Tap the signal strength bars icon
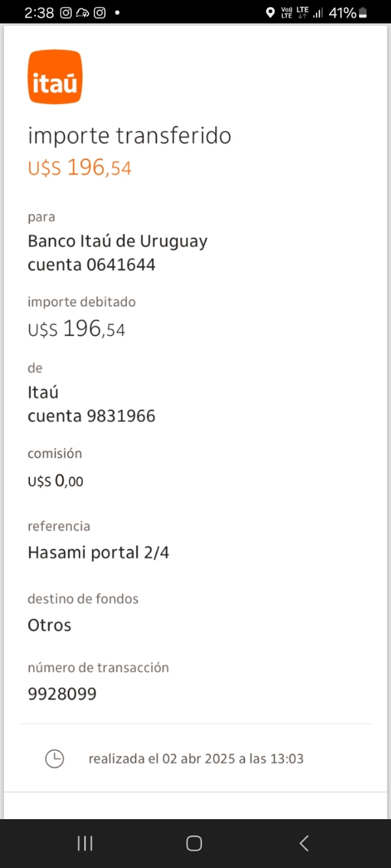 pos(318,13)
